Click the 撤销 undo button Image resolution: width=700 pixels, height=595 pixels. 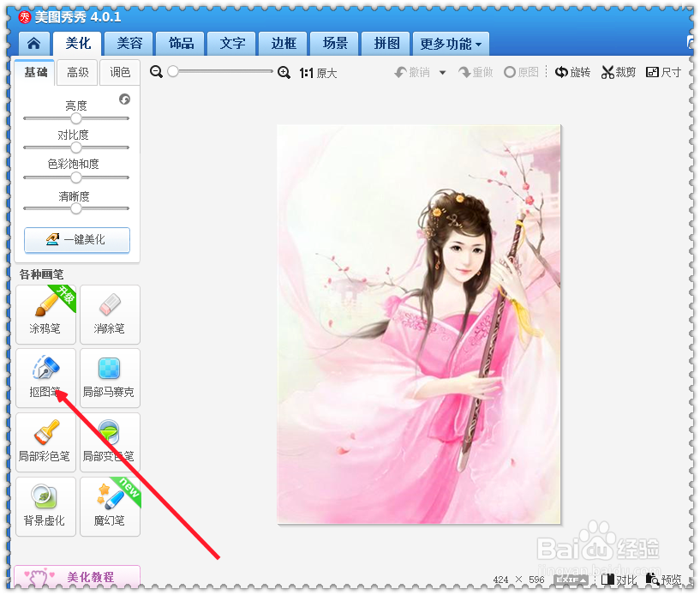[412, 72]
